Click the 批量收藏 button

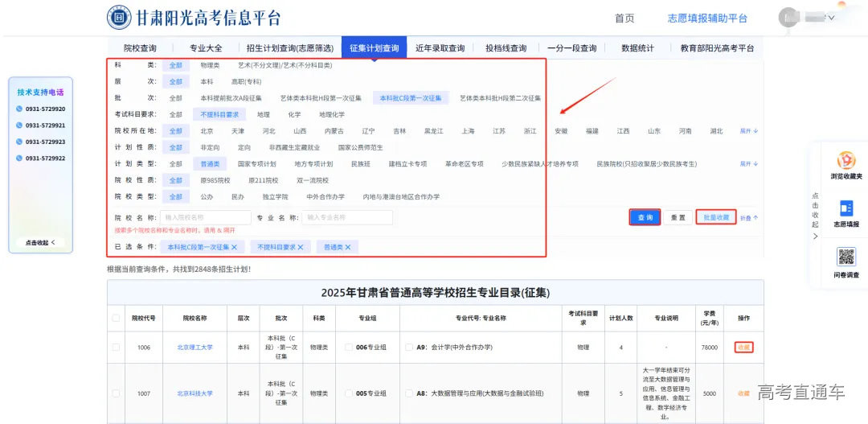[x=716, y=217]
